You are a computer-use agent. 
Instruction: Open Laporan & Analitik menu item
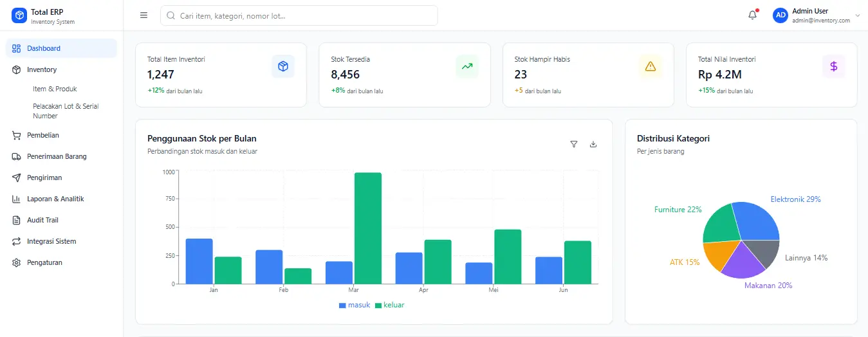pyautogui.click(x=55, y=199)
